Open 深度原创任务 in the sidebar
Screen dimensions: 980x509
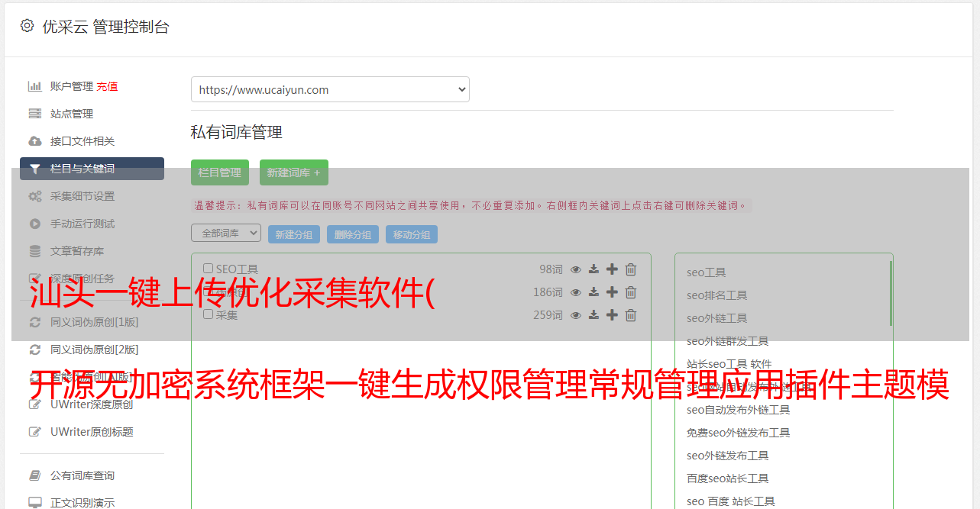click(x=82, y=279)
